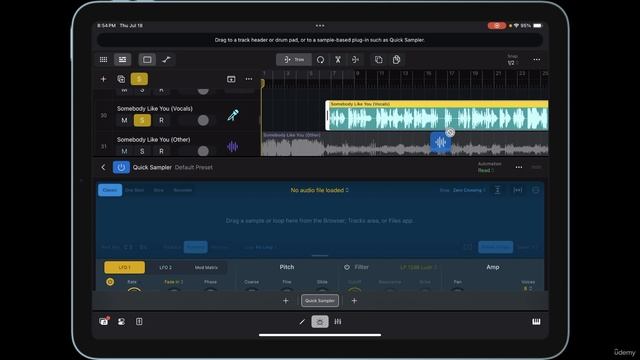Open the Snap Zero Crossing dropdown

click(469, 190)
